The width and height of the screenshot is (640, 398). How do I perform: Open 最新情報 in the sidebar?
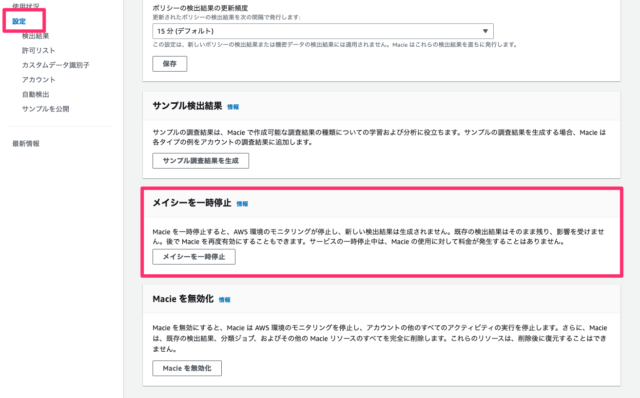point(26,144)
